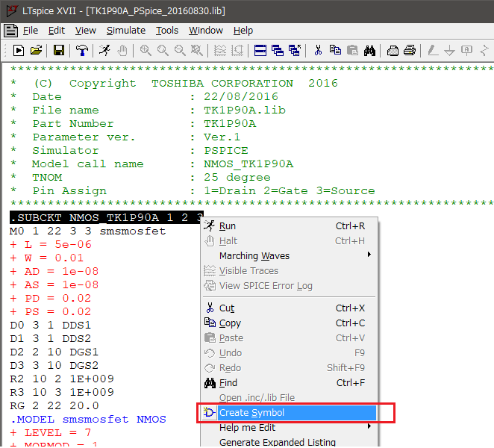Click the 'Pin Assign' comment line
The height and width of the screenshot is (448, 494).
coord(193,190)
